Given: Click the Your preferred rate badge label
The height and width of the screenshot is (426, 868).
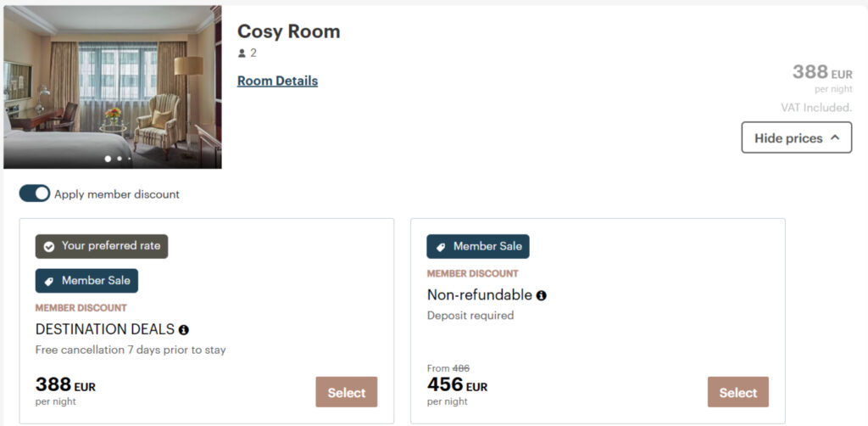Looking at the screenshot, I should click(x=110, y=246).
